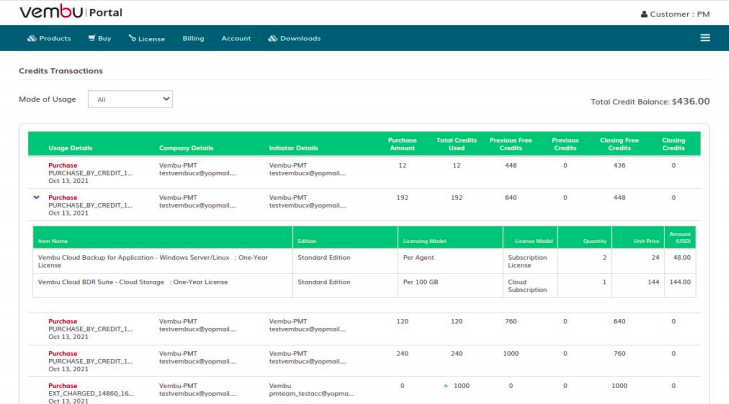Screen dimensions: 729x404
Task: Click the Closing Free Credits header
Action: click(619, 144)
